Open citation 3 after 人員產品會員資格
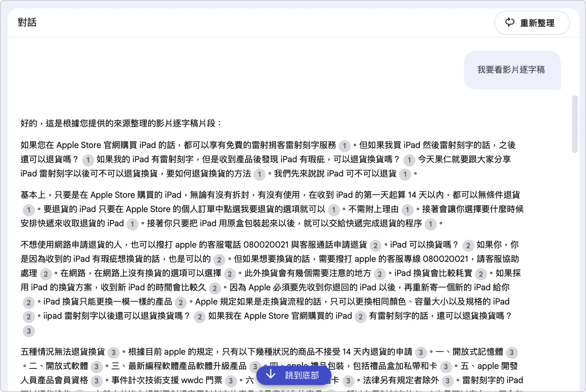The image size is (586, 392). (x=96, y=381)
